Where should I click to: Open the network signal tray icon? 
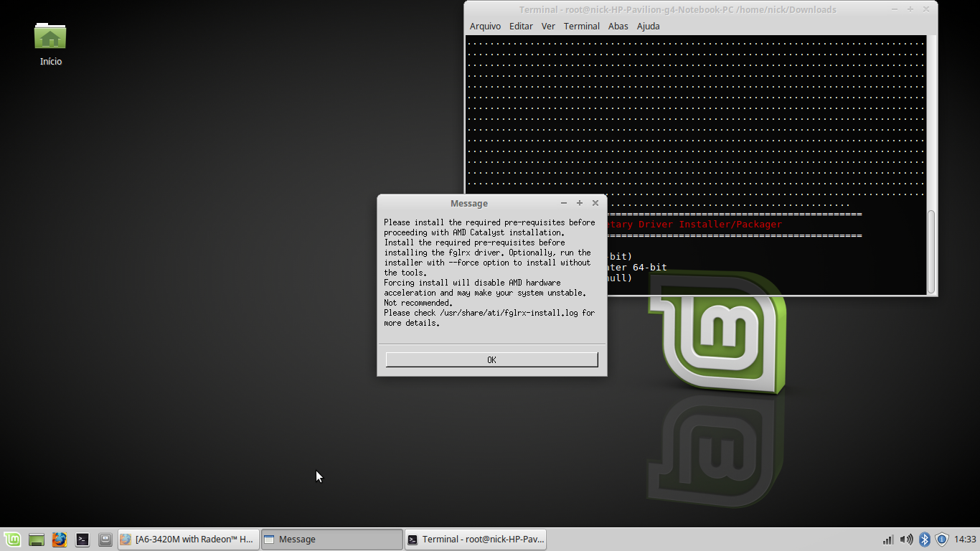888,540
